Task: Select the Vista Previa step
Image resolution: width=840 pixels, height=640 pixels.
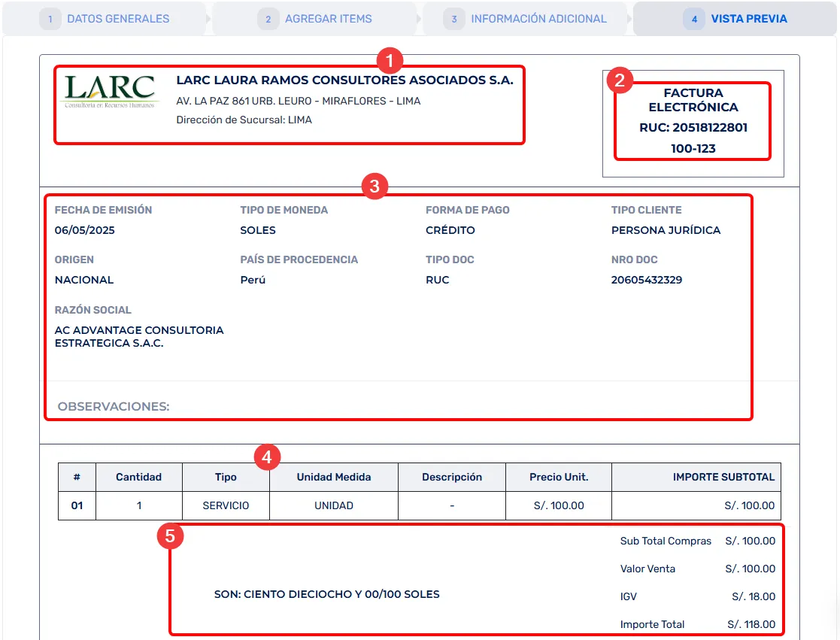Action: pos(748,19)
